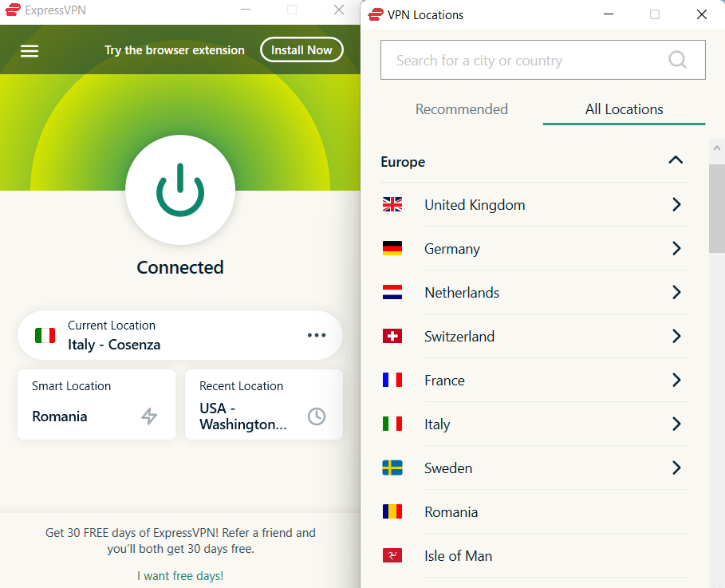725x588 pixels.
Task: Click the Germany flag icon
Action: [392, 248]
